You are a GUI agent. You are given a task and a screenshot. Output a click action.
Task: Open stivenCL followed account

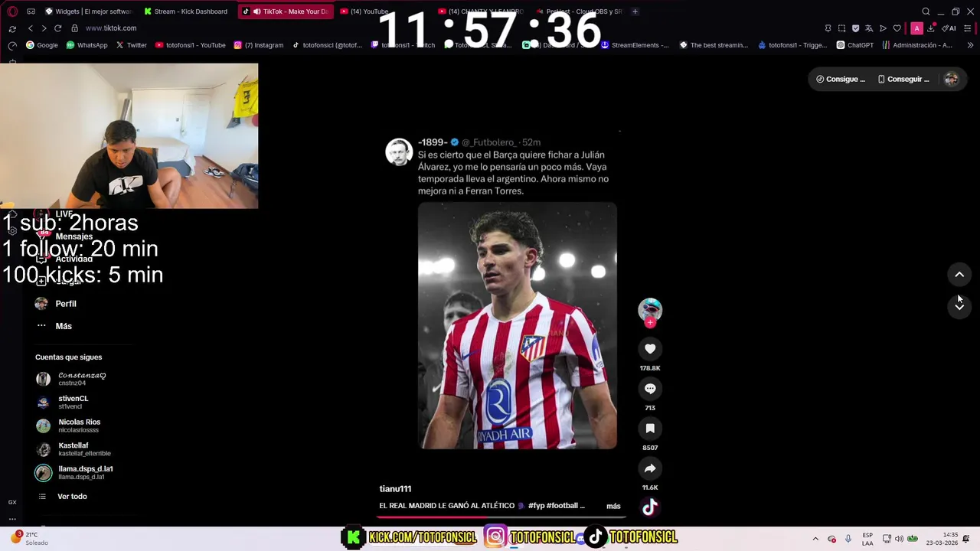pos(63,402)
